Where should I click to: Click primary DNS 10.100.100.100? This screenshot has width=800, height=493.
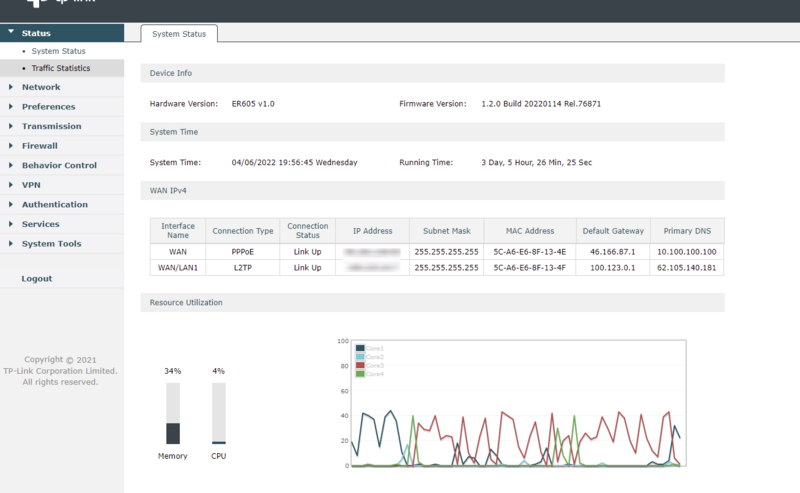687,252
